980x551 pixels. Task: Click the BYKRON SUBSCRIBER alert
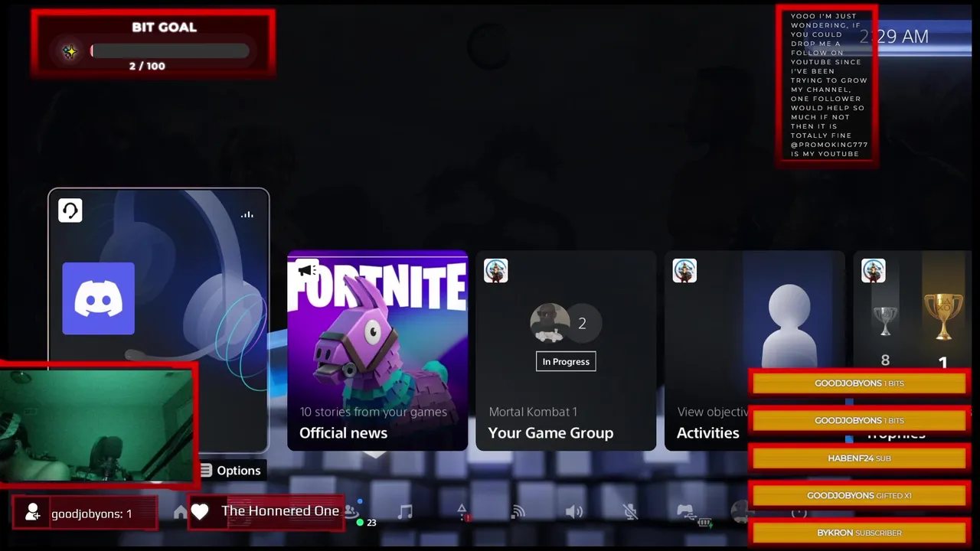point(859,533)
